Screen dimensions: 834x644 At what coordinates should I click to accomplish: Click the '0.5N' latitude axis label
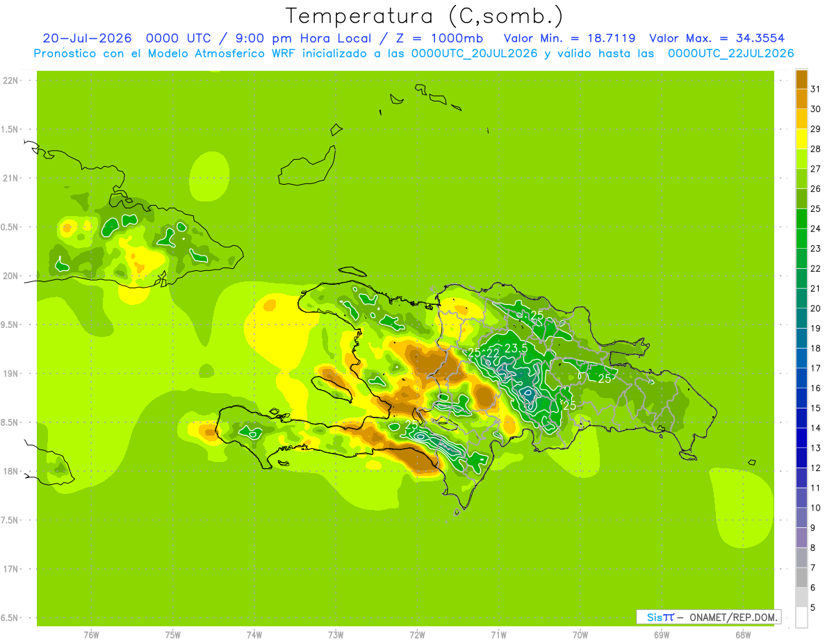10,227
